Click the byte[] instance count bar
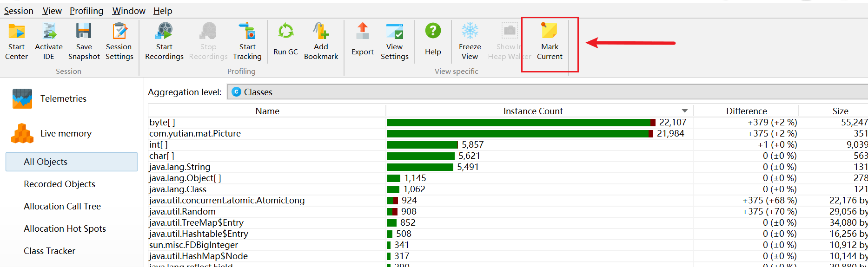The width and height of the screenshot is (868, 267). point(519,123)
